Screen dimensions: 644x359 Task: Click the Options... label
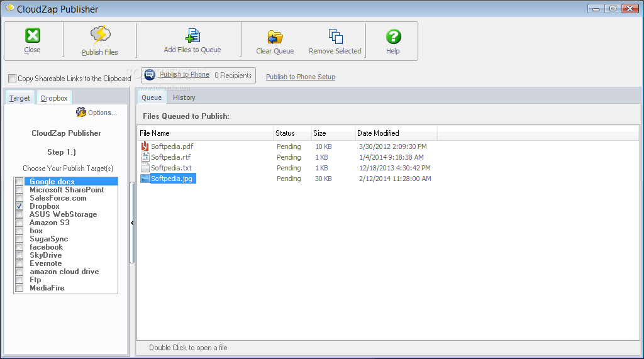click(x=103, y=113)
